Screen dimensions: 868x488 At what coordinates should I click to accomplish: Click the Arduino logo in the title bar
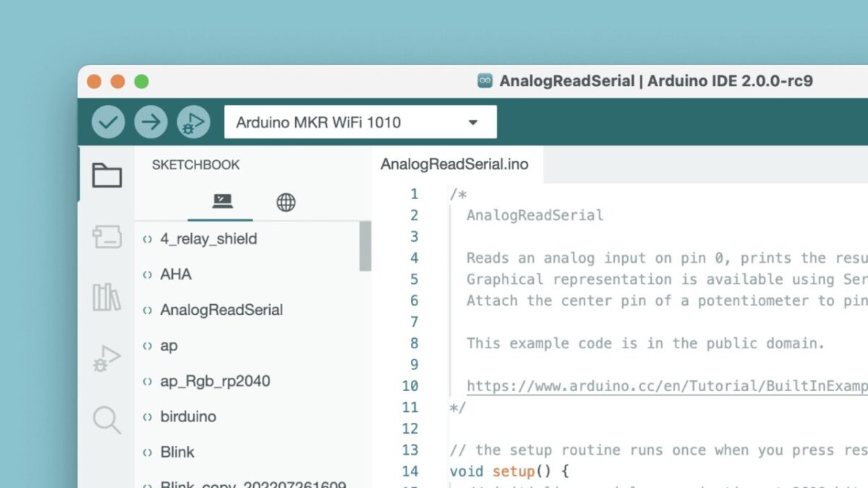point(483,81)
